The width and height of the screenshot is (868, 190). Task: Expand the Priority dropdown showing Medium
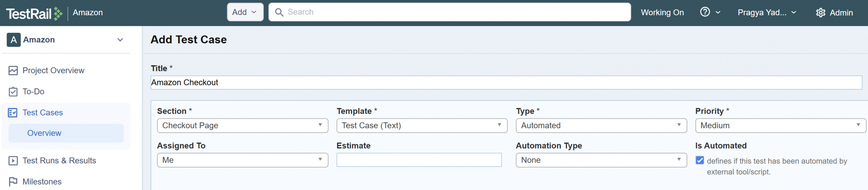pyautogui.click(x=781, y=126)
